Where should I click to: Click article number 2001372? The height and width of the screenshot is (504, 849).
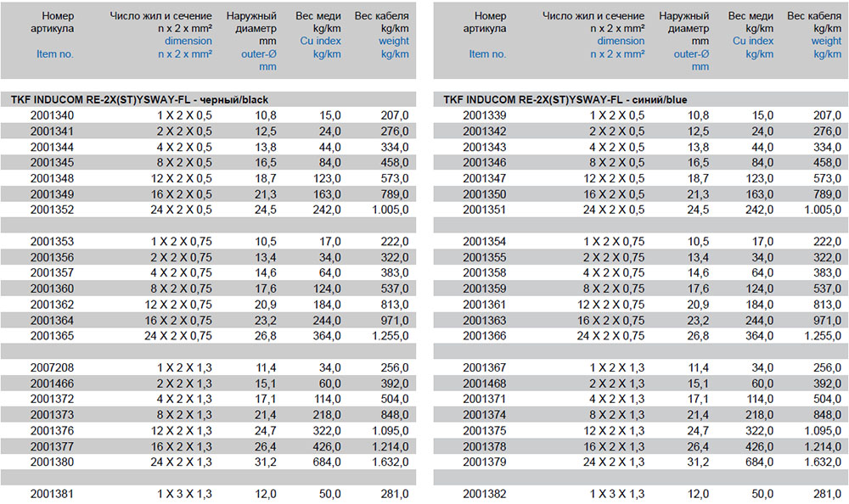[x=52, y=399]
